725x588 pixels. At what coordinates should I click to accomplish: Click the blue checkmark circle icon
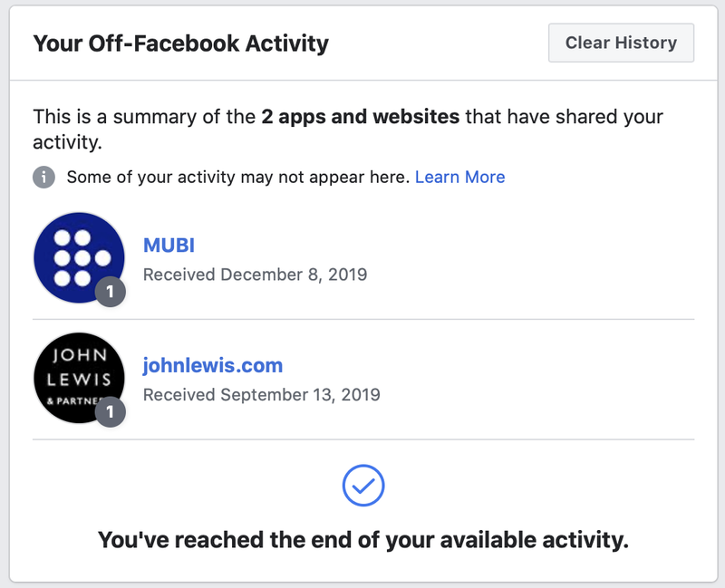[363, 487]
